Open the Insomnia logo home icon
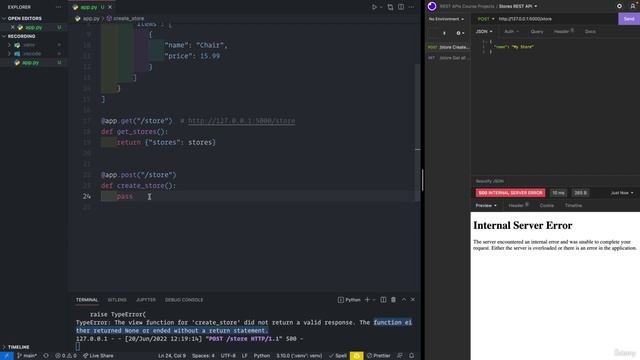This screenshot has width=640, height=360. [x=432, y=6]
